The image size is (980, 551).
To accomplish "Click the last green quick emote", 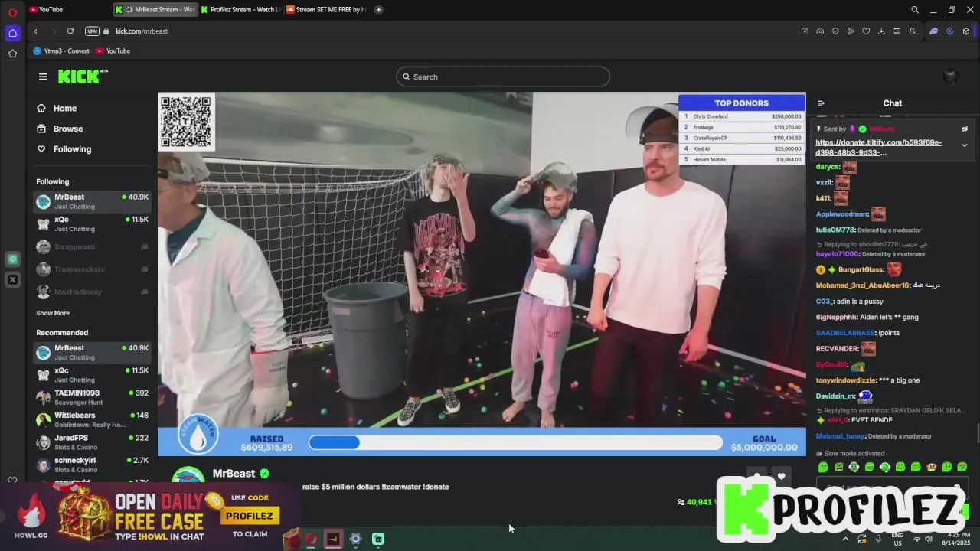I will click(962, 467).
